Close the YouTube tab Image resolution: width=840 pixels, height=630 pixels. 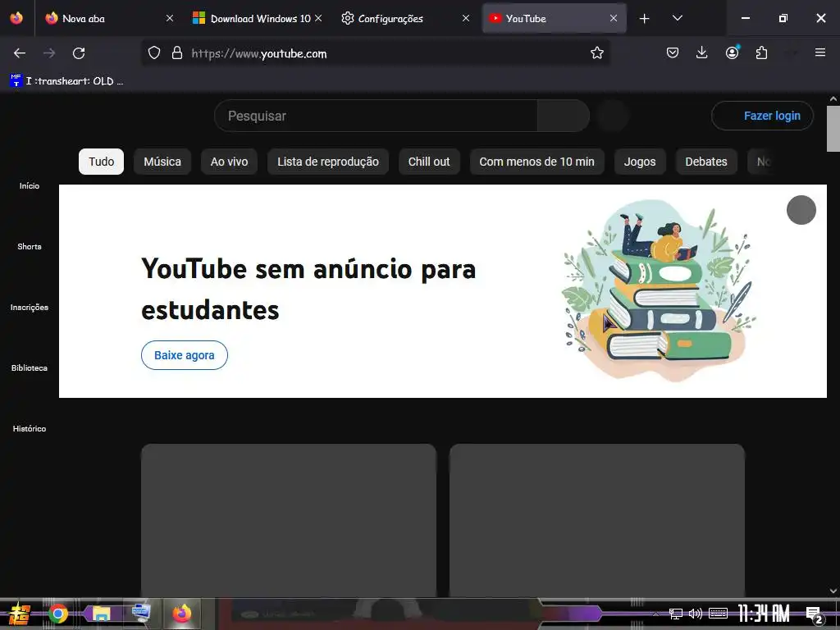(614, 18)
